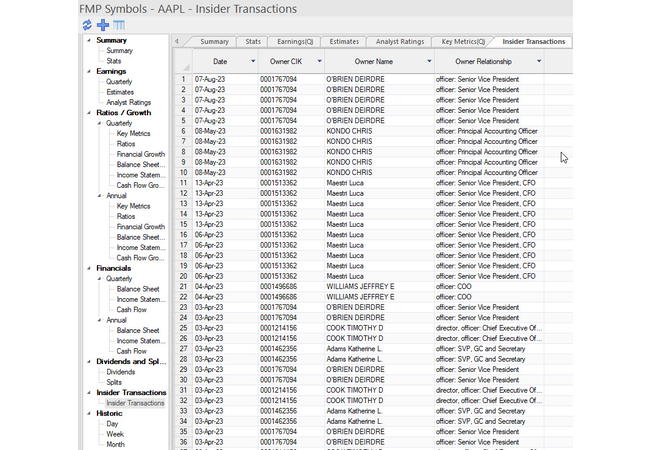The height and width of the screenshot is (450, 650).
Task: Open Week under Historic
Action: click(x=115, y=434)
